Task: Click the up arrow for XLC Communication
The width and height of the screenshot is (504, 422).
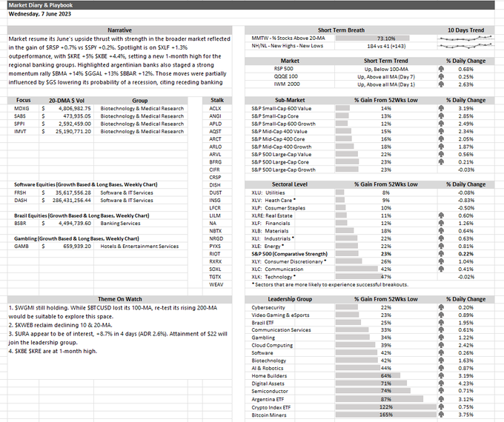Action: (441, 269)
